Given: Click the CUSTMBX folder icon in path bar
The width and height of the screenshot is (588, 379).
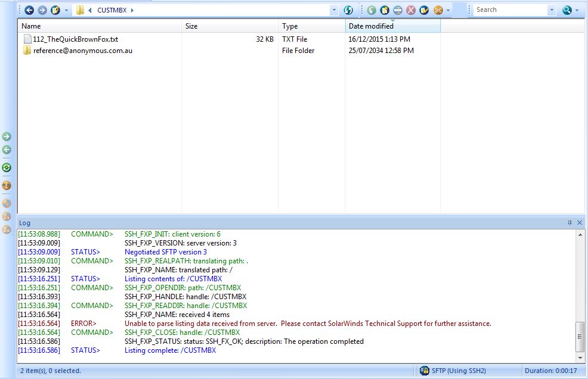Looking at the screenshot, I should tap(80, 10).
